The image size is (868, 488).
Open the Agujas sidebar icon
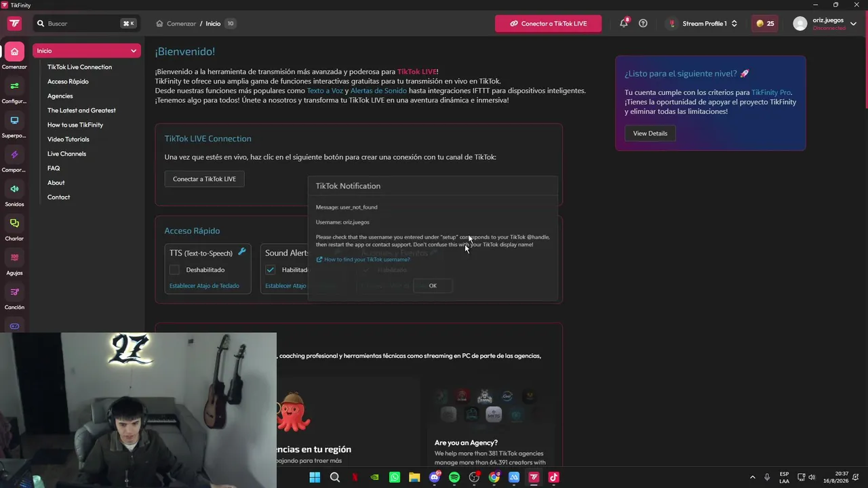click(x=14, y=258)
